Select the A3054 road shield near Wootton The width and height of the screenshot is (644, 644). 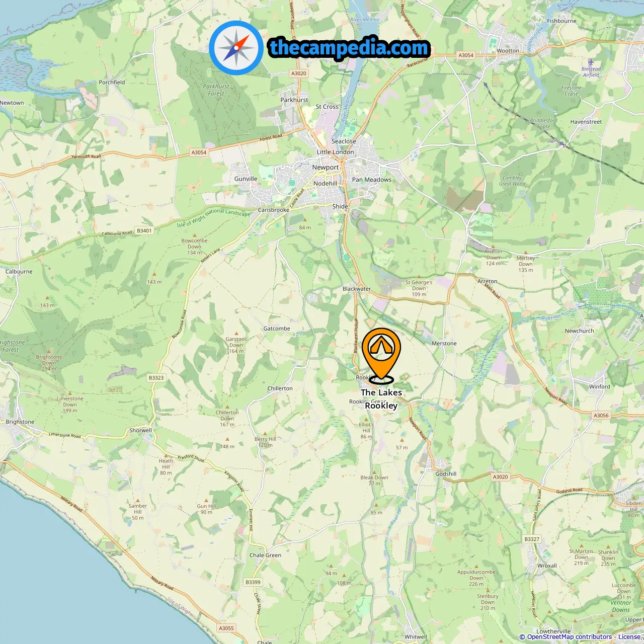click(x=466, y=55)
